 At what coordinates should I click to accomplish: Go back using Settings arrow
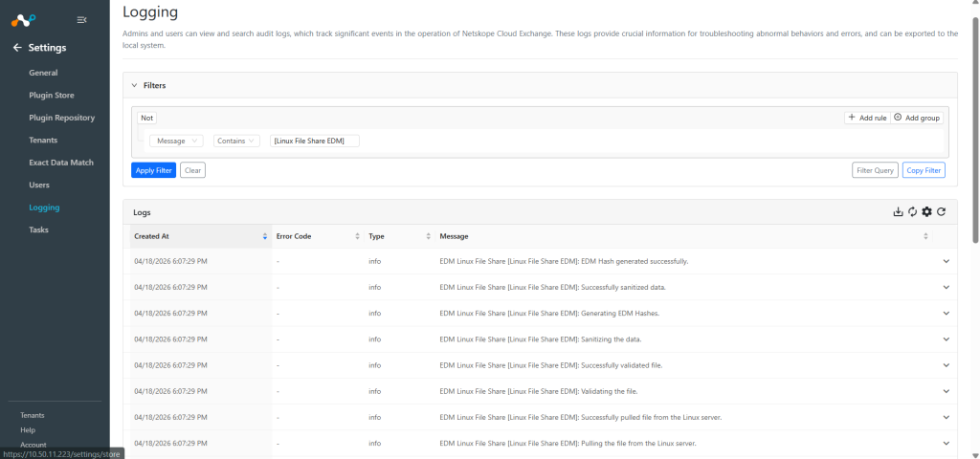(17, 48)
